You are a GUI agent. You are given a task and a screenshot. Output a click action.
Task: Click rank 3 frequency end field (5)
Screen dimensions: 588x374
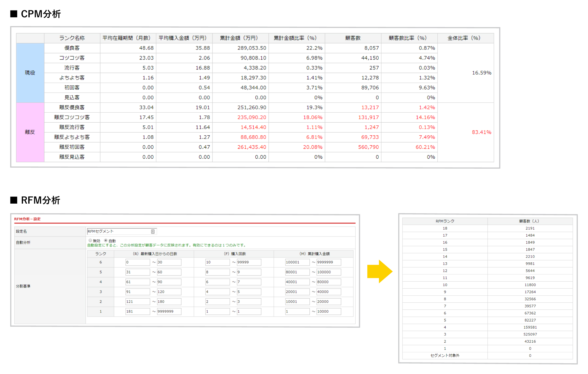(249, 292)
